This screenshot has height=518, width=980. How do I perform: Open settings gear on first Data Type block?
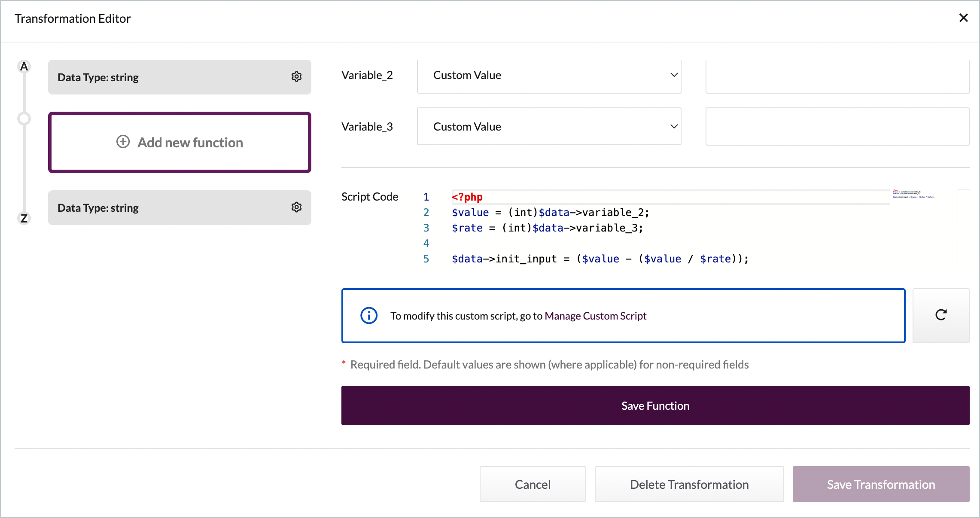(x=296, y=77)
